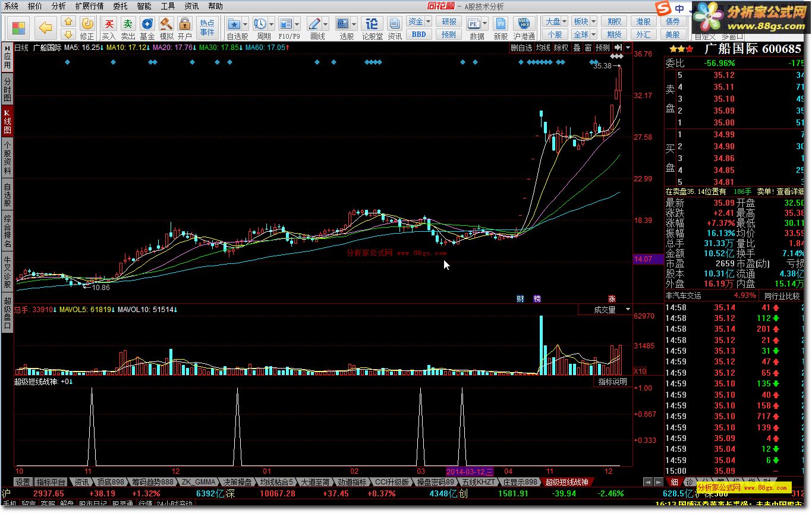Click the BBD button
The image size is (812, 513).
pyautogui.click(x=418, y=34)
